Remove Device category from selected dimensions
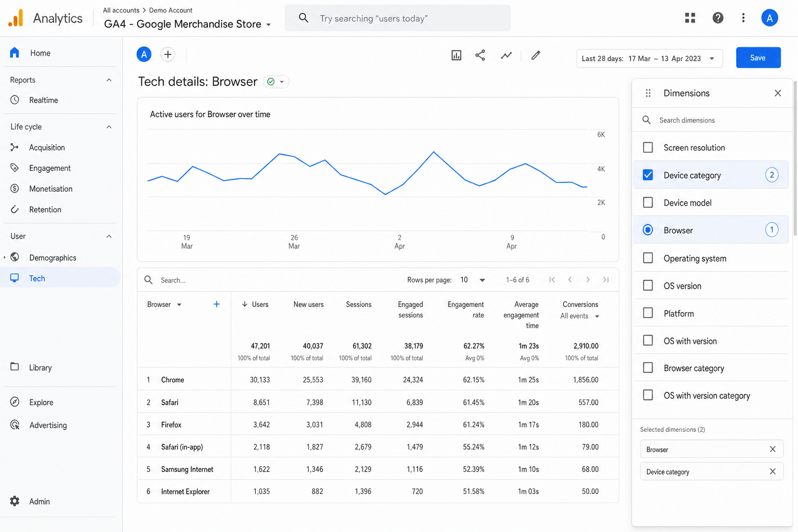This screenshot has height=532, width=798. 773,472
